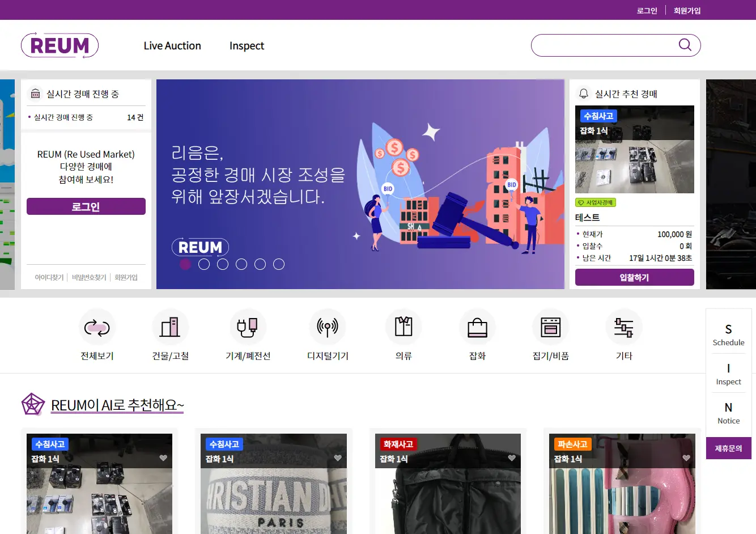Open the Inspect top navigation menu
The width and height of the screenshot is (756, 534).
pyautogui.click(x=247, y=45)
